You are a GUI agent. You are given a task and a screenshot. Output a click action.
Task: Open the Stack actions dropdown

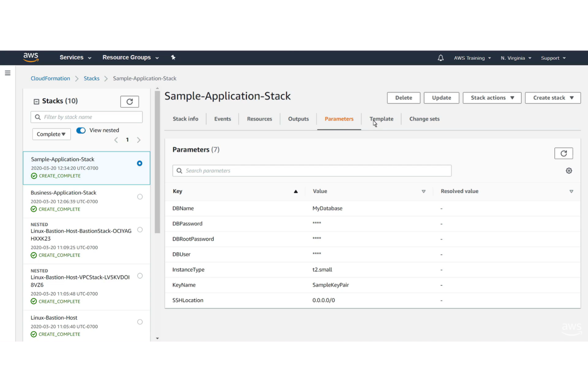[492, 98]
